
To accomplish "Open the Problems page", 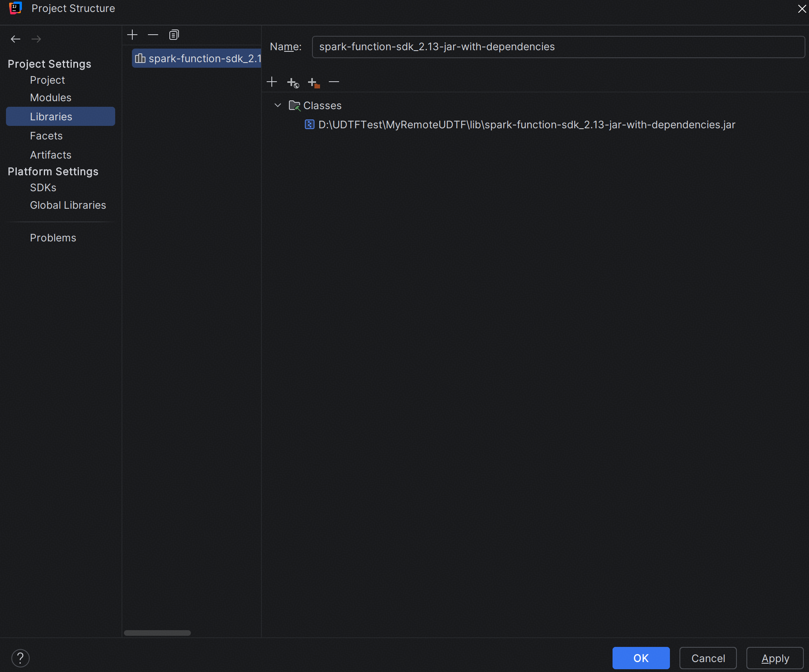I will [53, 238].
